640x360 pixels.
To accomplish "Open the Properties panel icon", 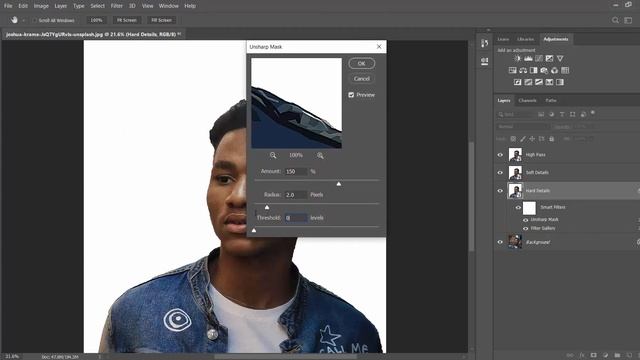I will tap(484, 61).
